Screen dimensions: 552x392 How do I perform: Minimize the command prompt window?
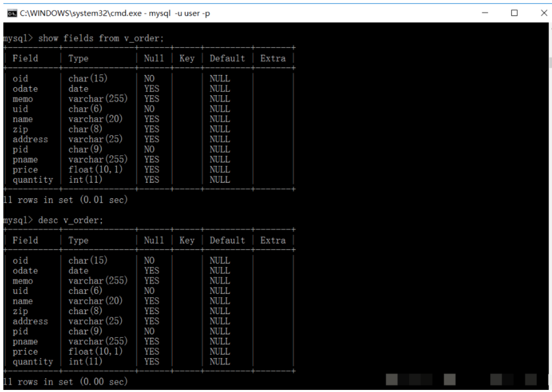[x=484, y=13]
